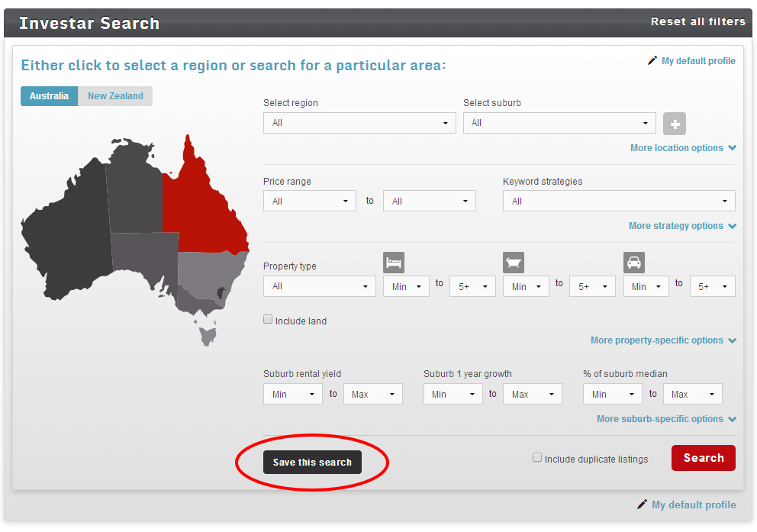Click the Save this search button

(x=312, y=463)
